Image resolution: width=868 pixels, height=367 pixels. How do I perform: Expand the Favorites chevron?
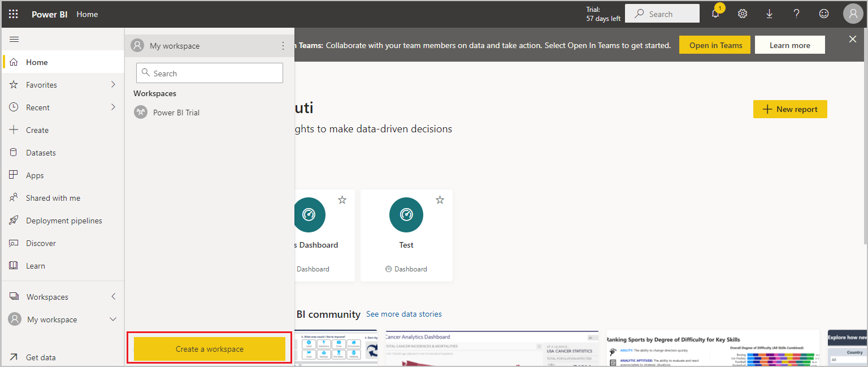pos(113,85)
